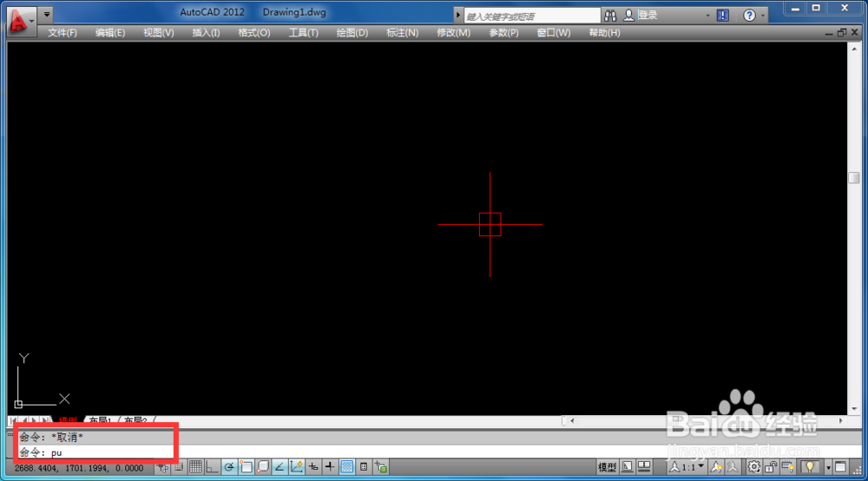Toggle Transparency display in status bar
Image resolution: width=868 pixels, height=481 pixels.
pos(346,467)
